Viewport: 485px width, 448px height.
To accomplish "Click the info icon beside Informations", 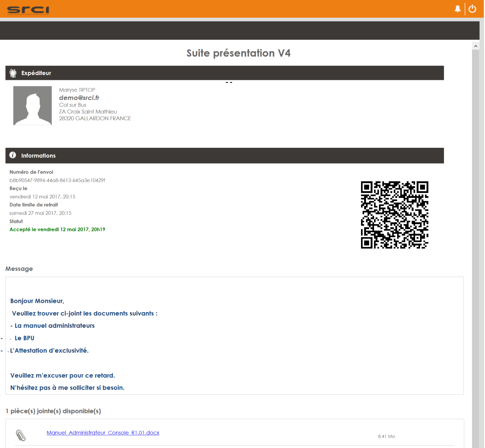I will tap(13, 155).
